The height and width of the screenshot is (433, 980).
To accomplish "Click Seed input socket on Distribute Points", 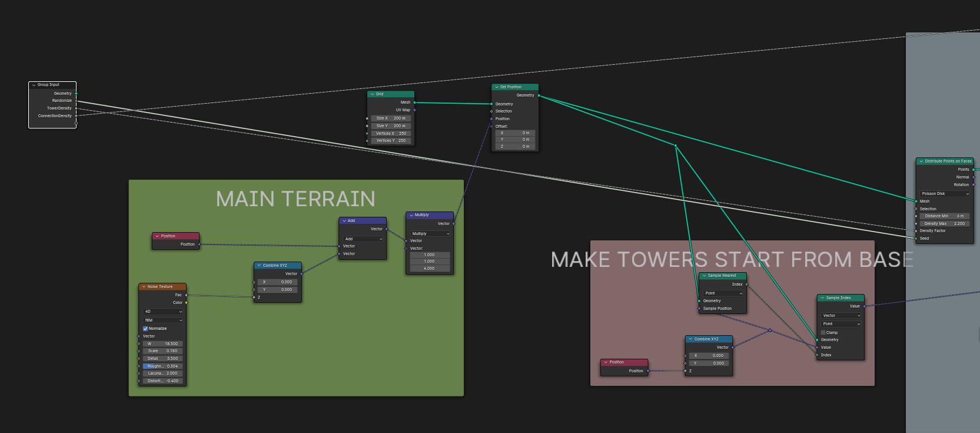I will [x=916, y=239].
